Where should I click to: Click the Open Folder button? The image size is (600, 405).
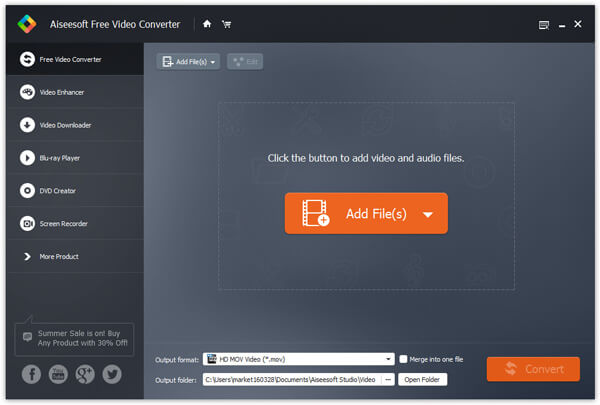tap(422, 380)
